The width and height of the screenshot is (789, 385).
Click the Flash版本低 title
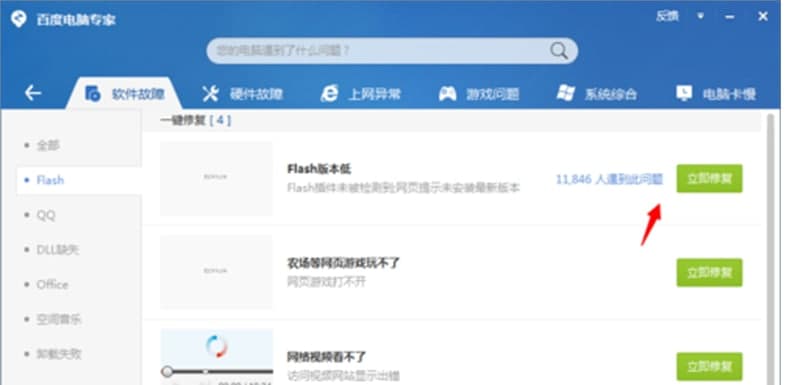tap(319, 169)
